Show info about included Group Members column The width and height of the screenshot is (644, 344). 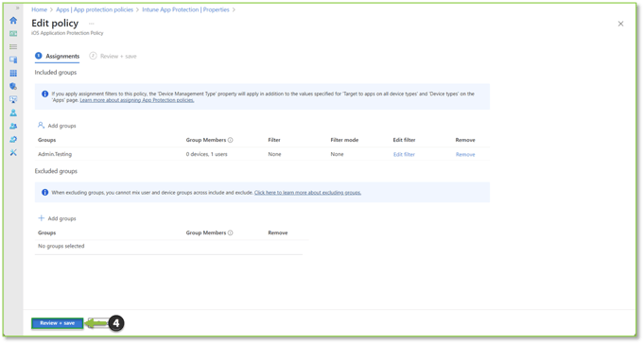click(231, 140)
